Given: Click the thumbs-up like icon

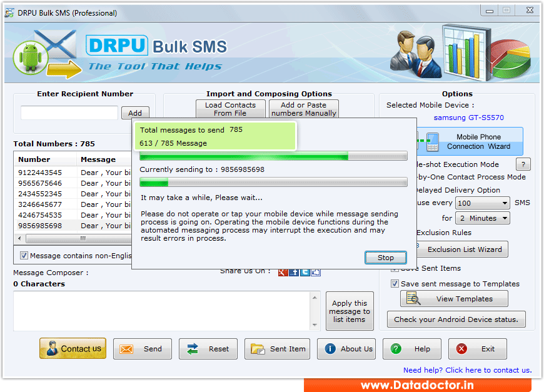Looking at the screenshot, I should coord(316,273).
